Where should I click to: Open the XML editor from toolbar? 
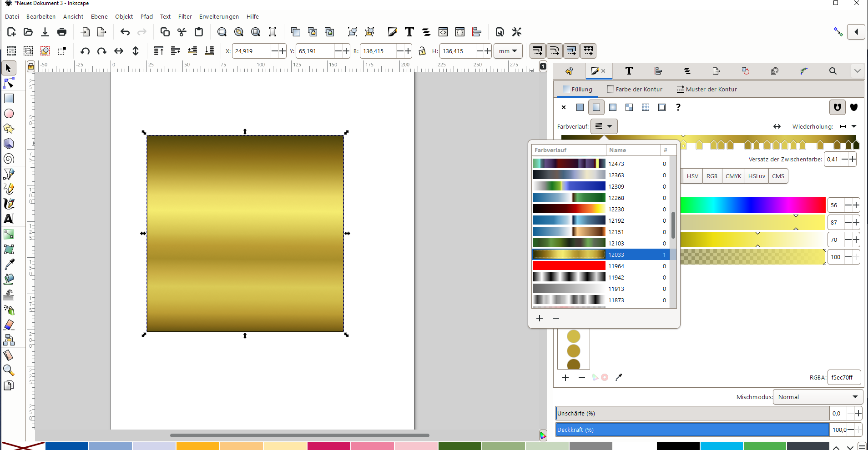pos(443,32)
